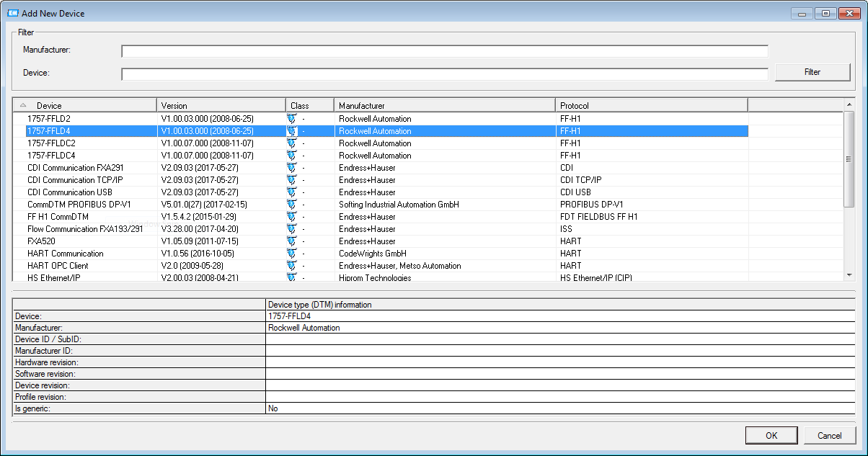Click the class icon for HART OPC Client

click(292, 266)
